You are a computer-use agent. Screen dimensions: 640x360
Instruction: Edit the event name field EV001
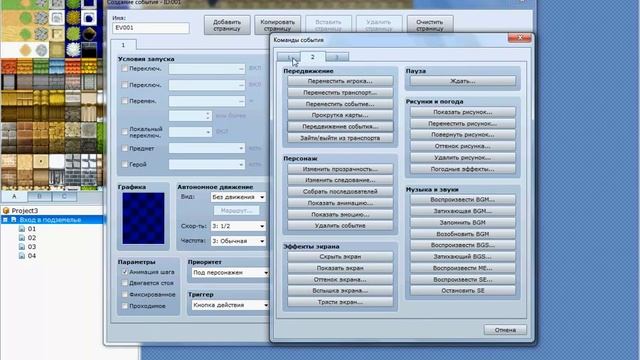pyautogui.click(x=151, y=28)
